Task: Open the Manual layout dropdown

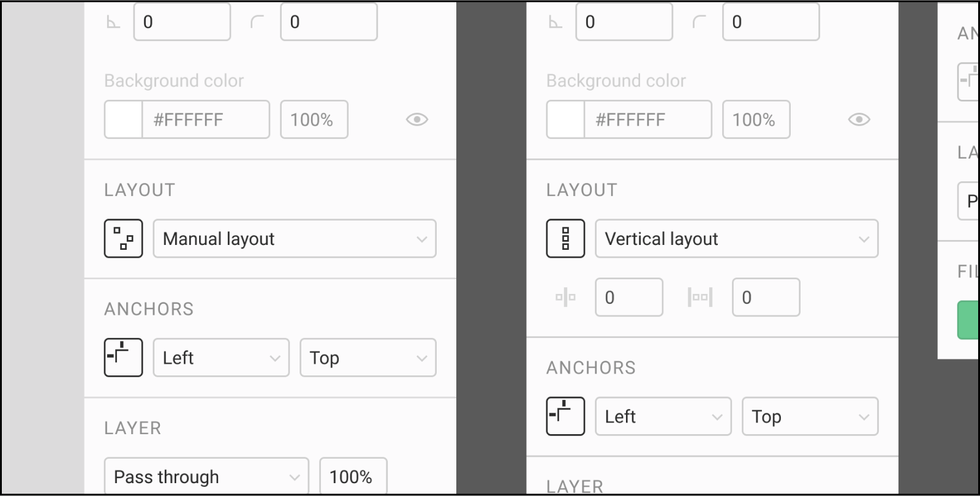Action: (294, 239)
